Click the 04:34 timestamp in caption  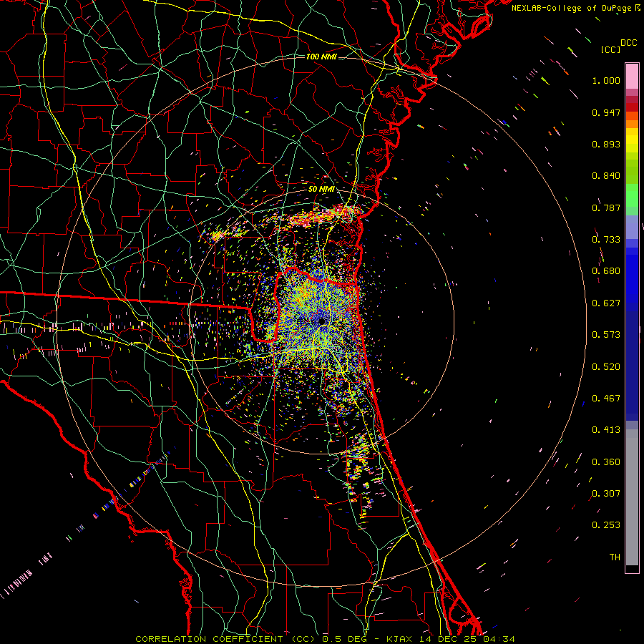point(499,639)
